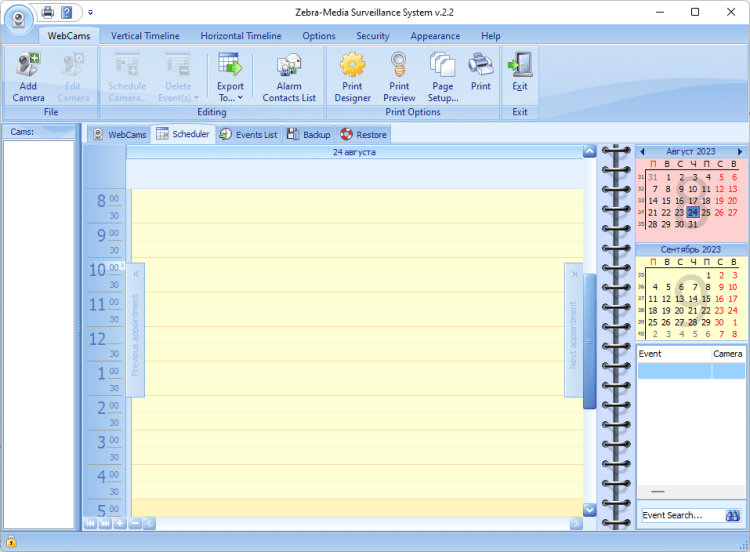Click the Сентябрь 2023 month title
The image size is (750, 552).
(x=691, y=250)
